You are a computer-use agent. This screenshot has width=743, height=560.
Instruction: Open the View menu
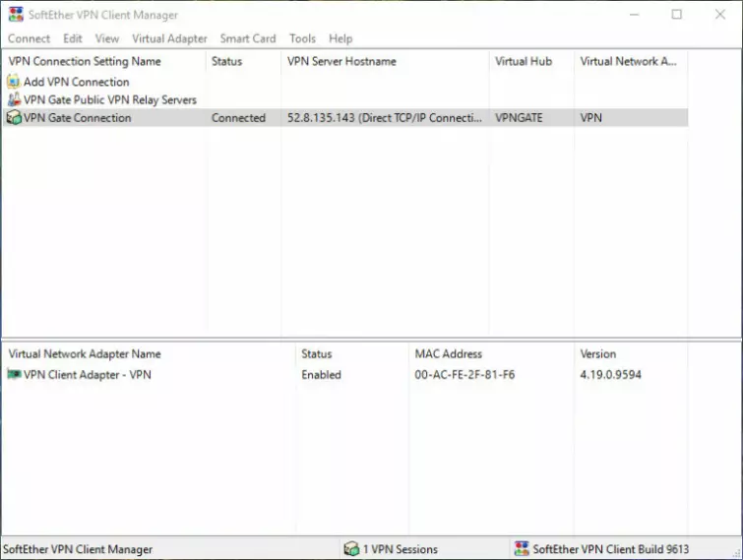(x=107, y=38)
